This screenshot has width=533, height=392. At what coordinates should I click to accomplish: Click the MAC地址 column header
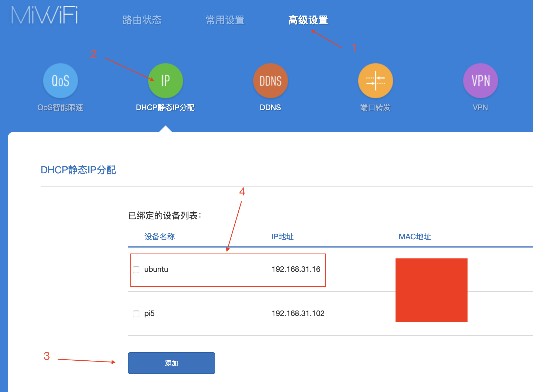[415, 237]
